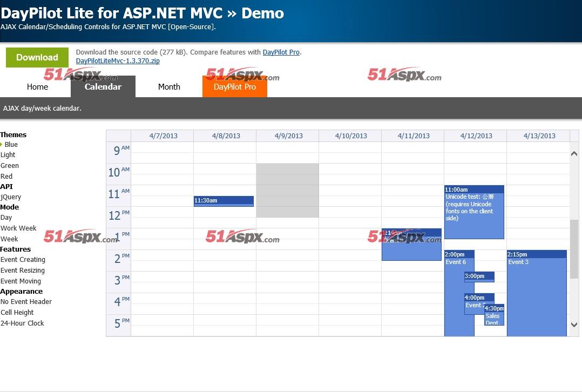Switch to Day mode

[6, 218]
